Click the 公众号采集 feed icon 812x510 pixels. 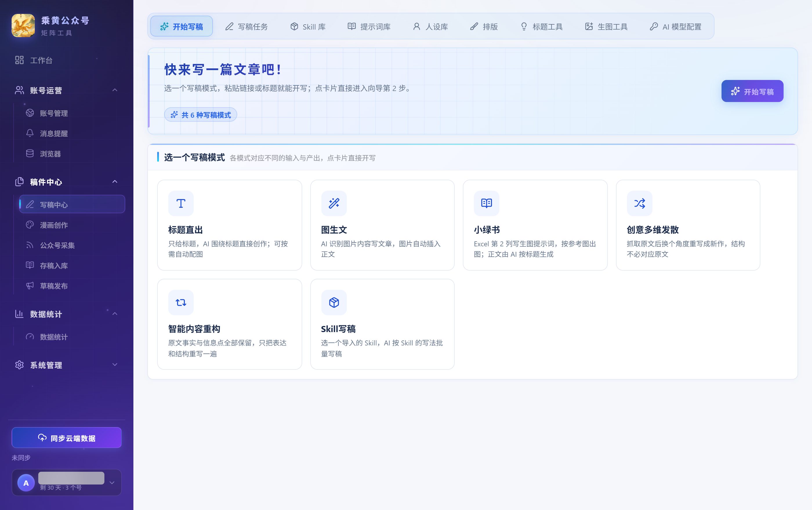[x=30, y=245]
